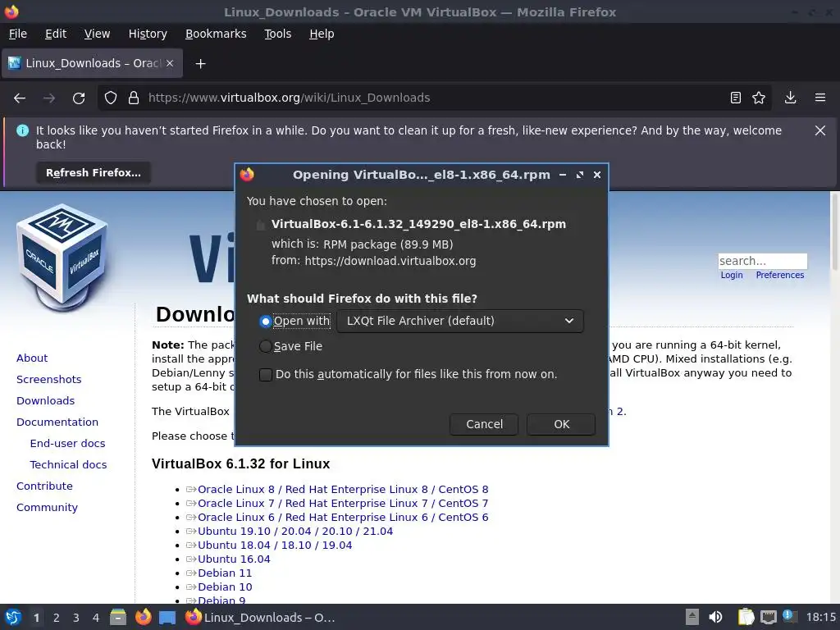Open the tracking protection shield icon
Screen dimensions: 840x630
click(111, 98)
